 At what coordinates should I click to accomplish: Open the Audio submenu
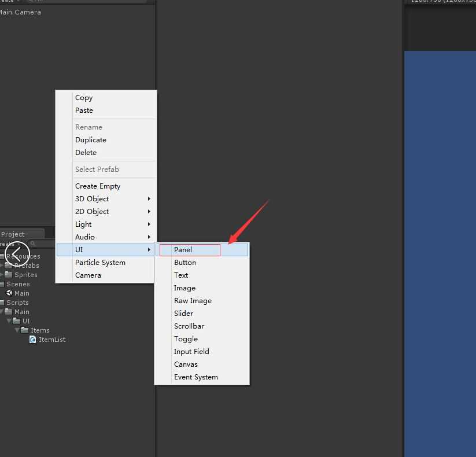click(x=106, y=237)
